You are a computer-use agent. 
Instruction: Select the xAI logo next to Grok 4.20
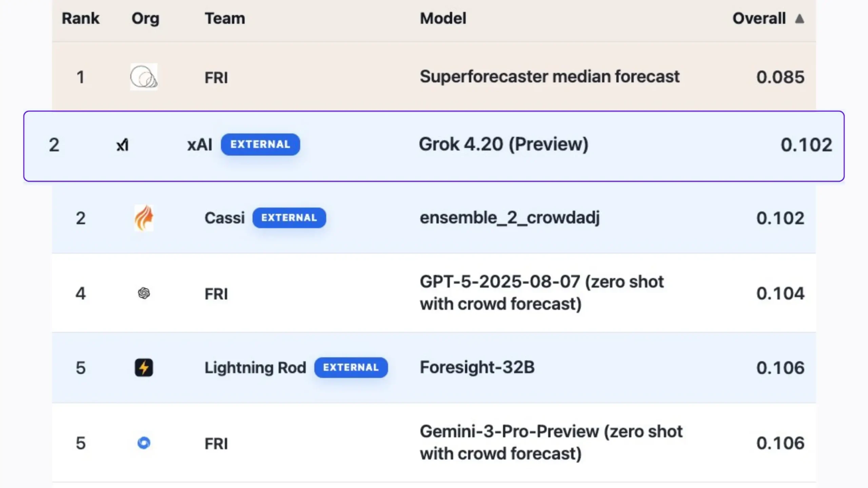tap(122, 145)
